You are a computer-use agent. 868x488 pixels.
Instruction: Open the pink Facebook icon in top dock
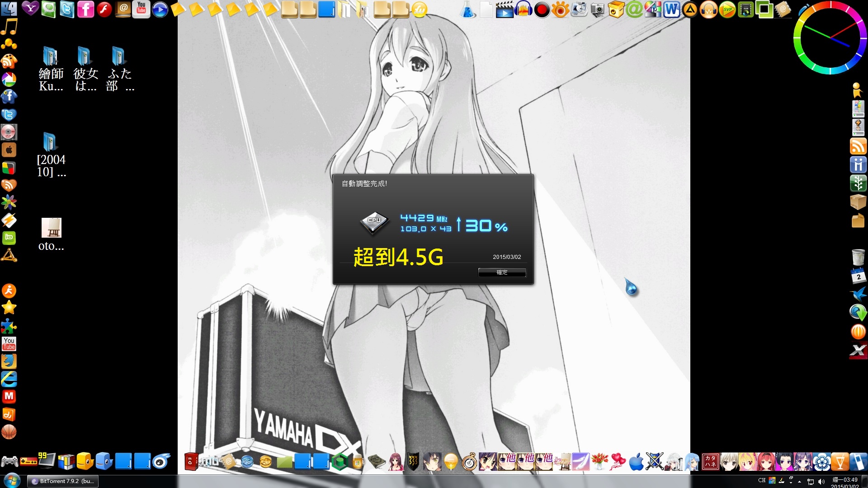(85, 9)
